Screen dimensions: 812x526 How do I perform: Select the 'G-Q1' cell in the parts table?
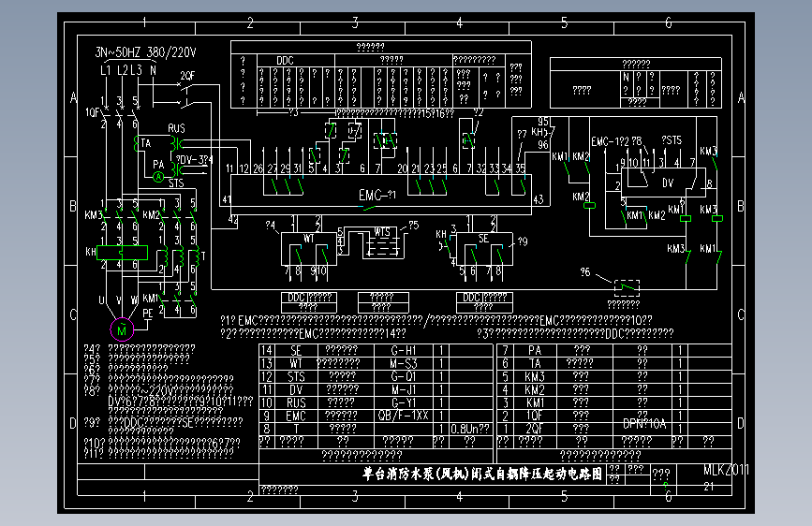pyautogui.click(x=404, y=376)
